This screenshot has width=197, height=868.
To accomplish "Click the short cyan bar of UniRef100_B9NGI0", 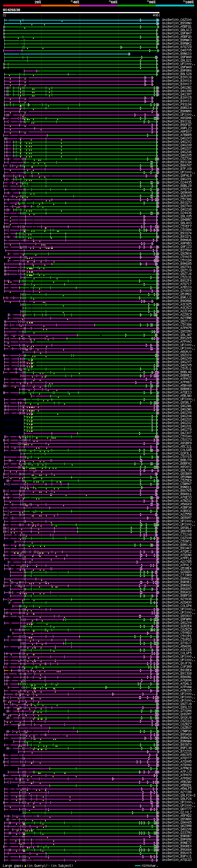I will [67, 54].
